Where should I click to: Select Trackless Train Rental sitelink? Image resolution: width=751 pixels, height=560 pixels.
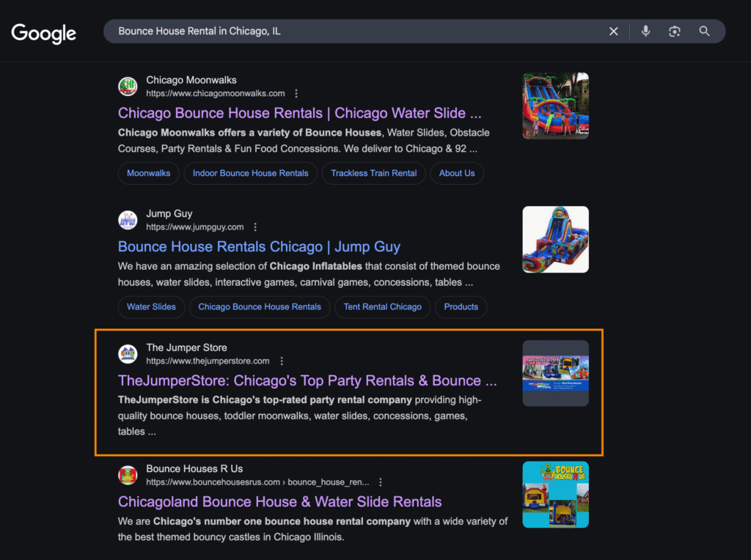tap(373, 173)
